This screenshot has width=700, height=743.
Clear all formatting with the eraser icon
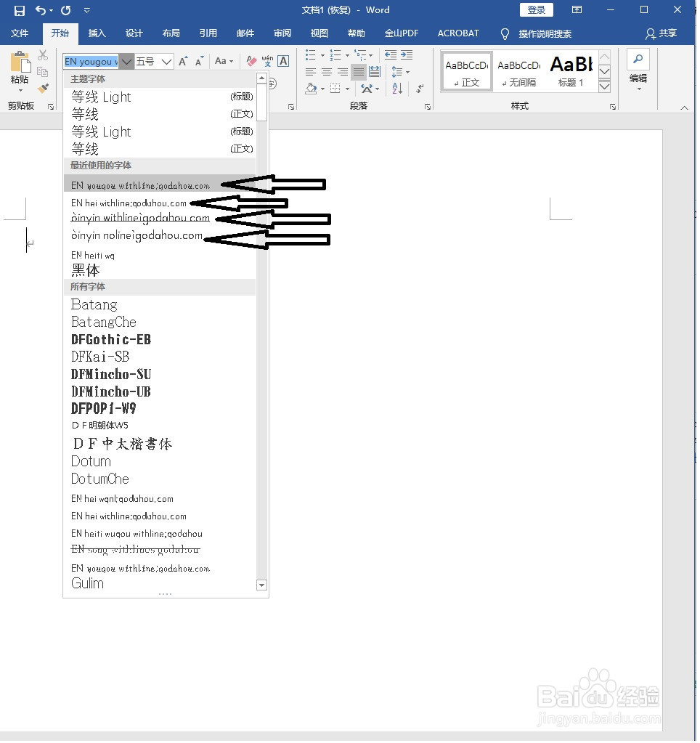click(x=251, y=61)
